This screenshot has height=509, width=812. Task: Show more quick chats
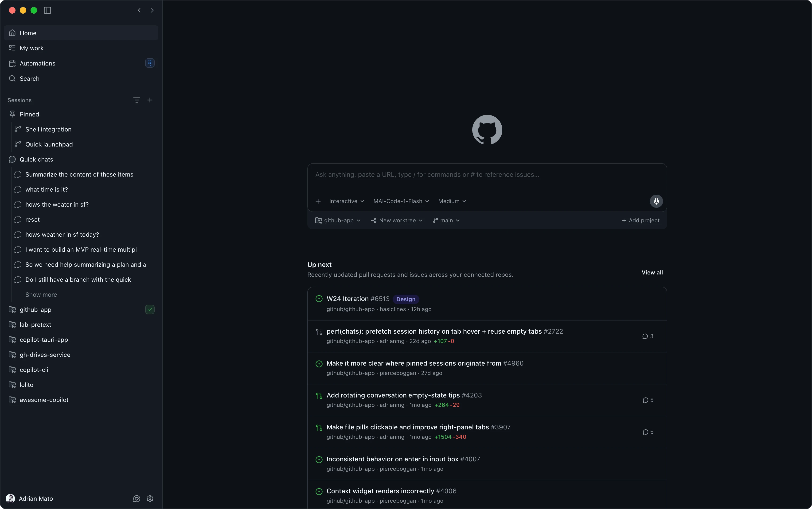(41, 295)
